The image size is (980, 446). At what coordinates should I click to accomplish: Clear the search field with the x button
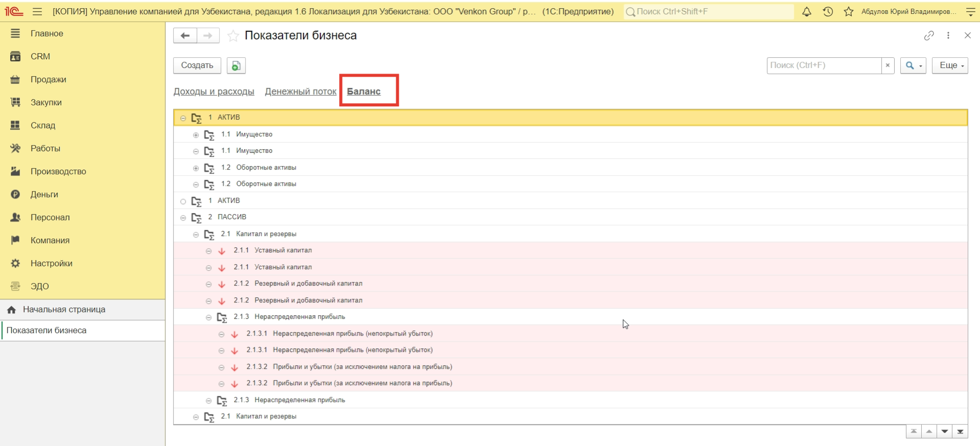(x=888, y=65)
